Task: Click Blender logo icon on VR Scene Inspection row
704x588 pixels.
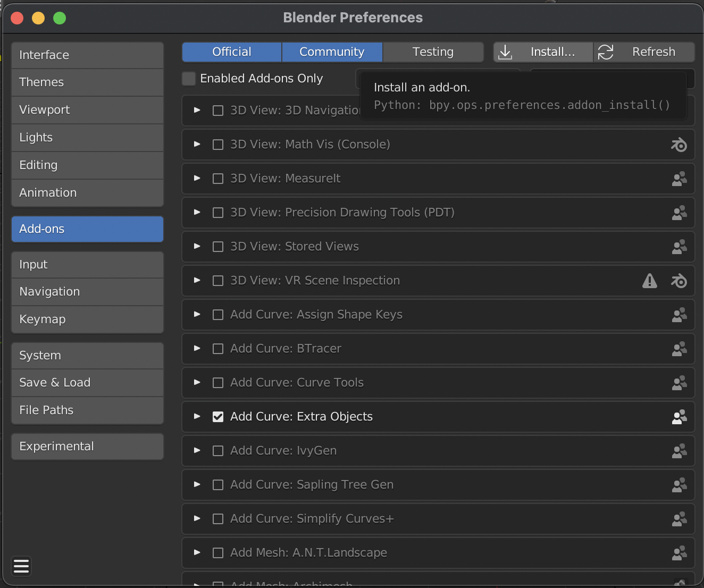Action: coord(679,281)
